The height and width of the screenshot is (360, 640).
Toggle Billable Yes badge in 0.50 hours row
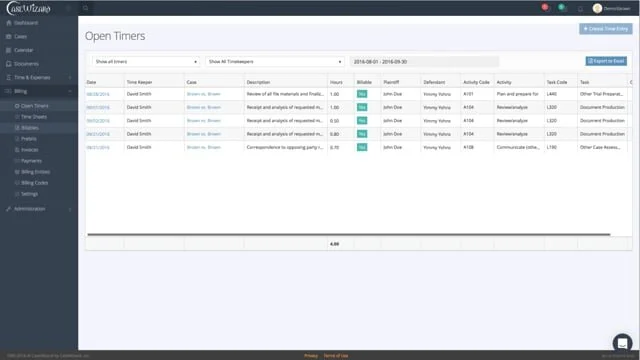click(362, 120)
